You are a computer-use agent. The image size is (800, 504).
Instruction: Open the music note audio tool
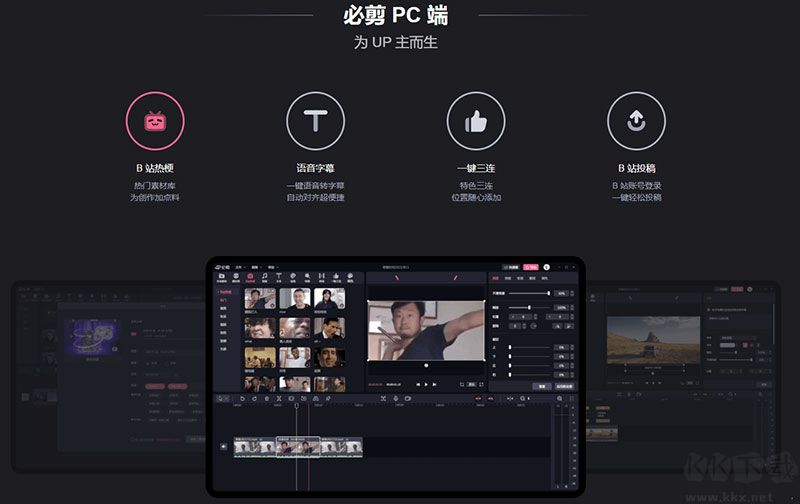click(x=264, y=276)
